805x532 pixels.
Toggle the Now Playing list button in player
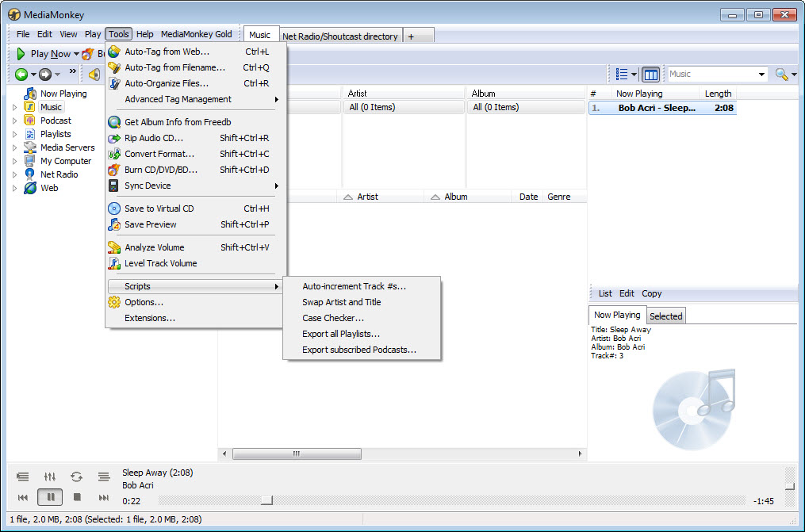pyautogui.click(x=22, y=477)
